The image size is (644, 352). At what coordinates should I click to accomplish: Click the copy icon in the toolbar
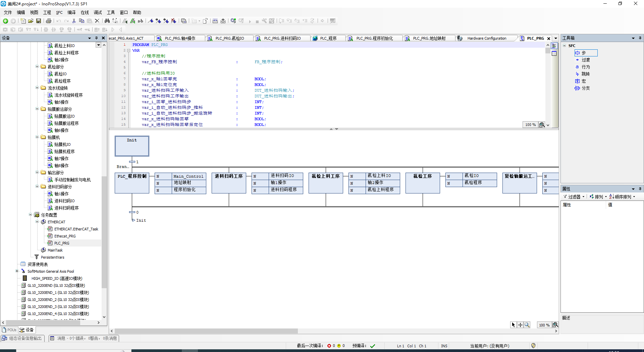pos(82,21)
